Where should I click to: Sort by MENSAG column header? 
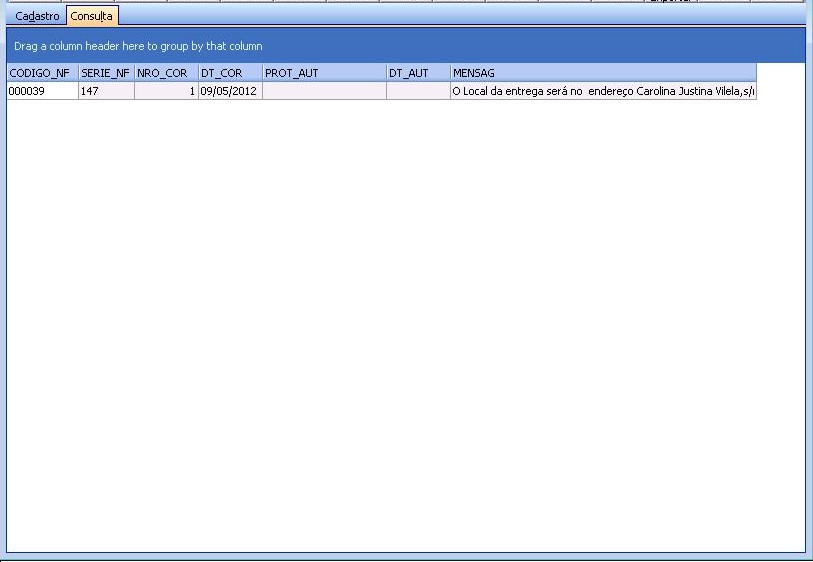point(602,73)
